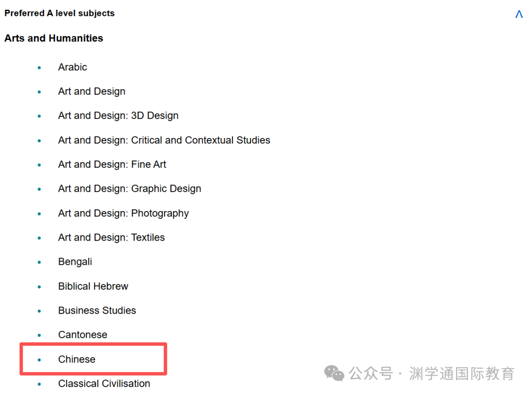Collapse the Preferred A level subjects section

coord(519,14)
